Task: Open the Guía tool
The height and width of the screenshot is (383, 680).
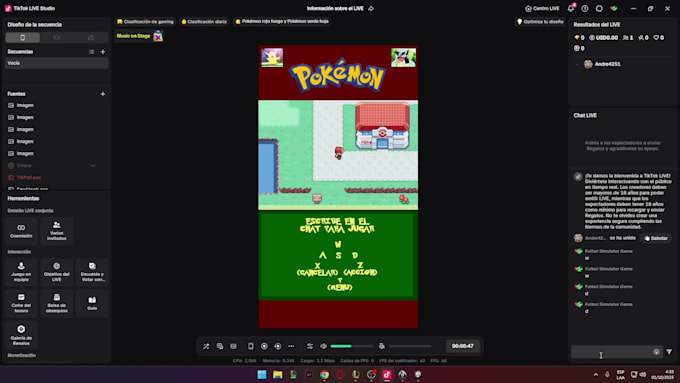Action: [92, 303]
